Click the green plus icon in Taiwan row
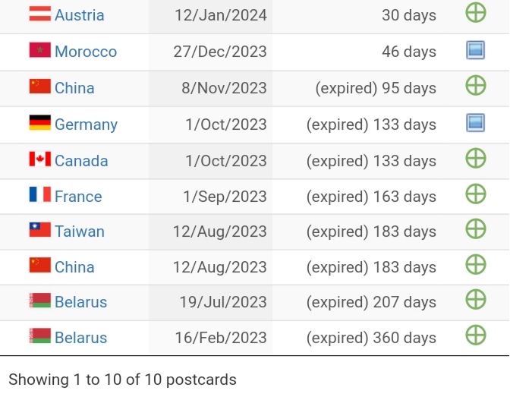Screen dimensions: 532x400 coord(475,229)
